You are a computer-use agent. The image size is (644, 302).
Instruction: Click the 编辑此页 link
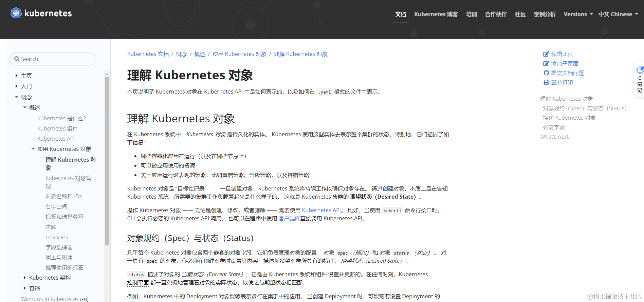(x=562, y=54)
